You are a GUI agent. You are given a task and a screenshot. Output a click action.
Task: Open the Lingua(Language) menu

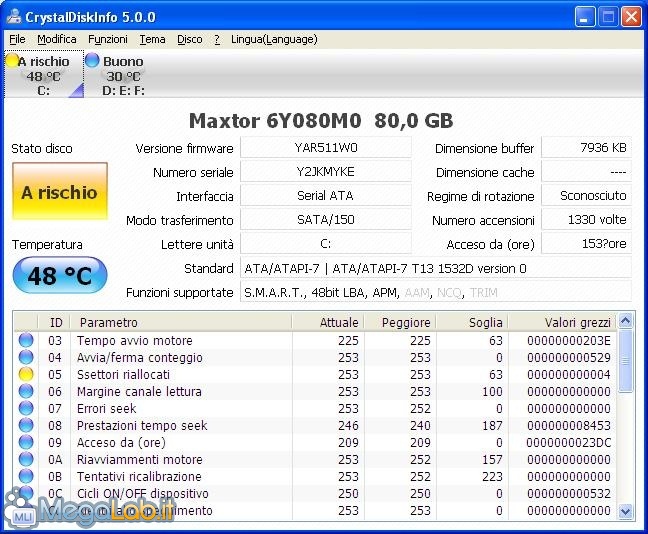tap(274, 39)
